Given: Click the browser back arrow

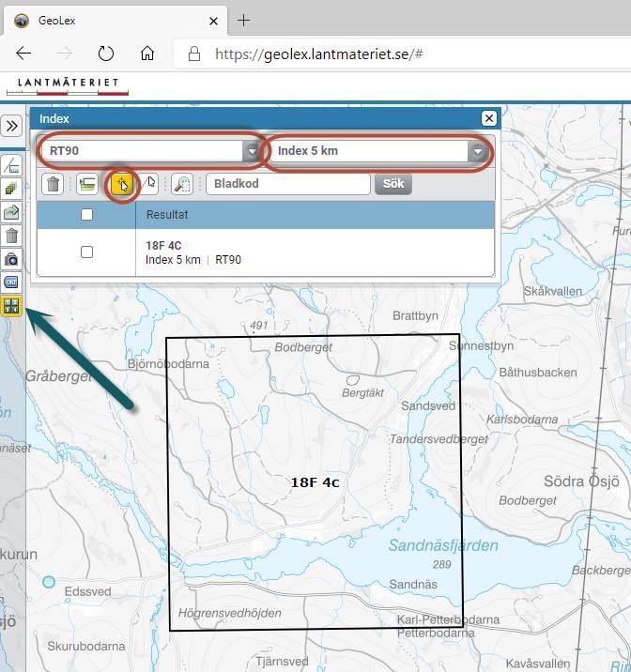Looking at the screenshot, I should click(23, 53).
